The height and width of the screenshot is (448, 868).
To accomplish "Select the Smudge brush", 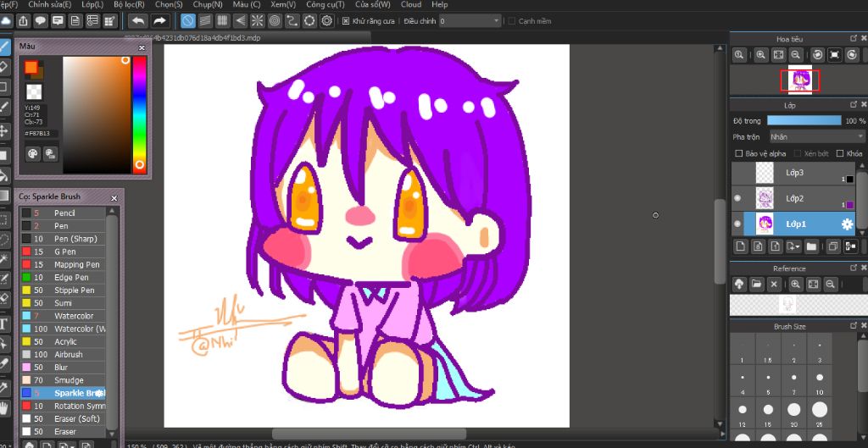I will [63, 380].
